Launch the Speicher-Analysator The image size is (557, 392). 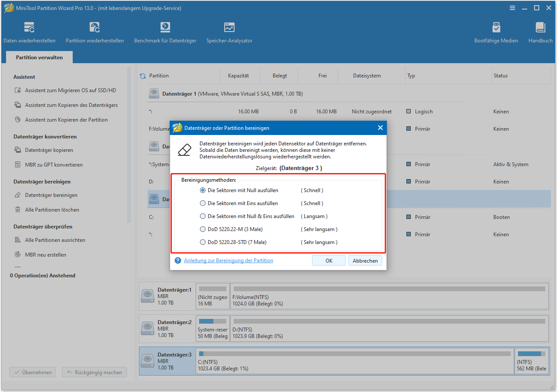(x=229, y=31)
